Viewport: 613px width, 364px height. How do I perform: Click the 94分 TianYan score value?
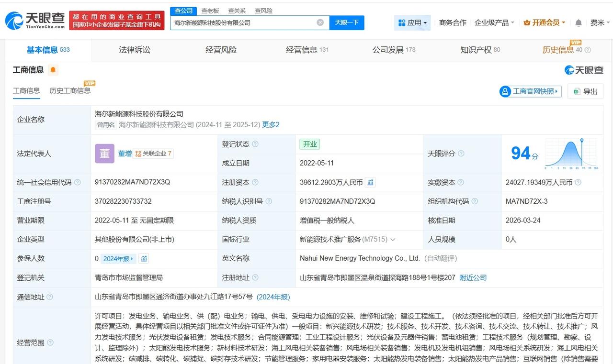(524, 154)
